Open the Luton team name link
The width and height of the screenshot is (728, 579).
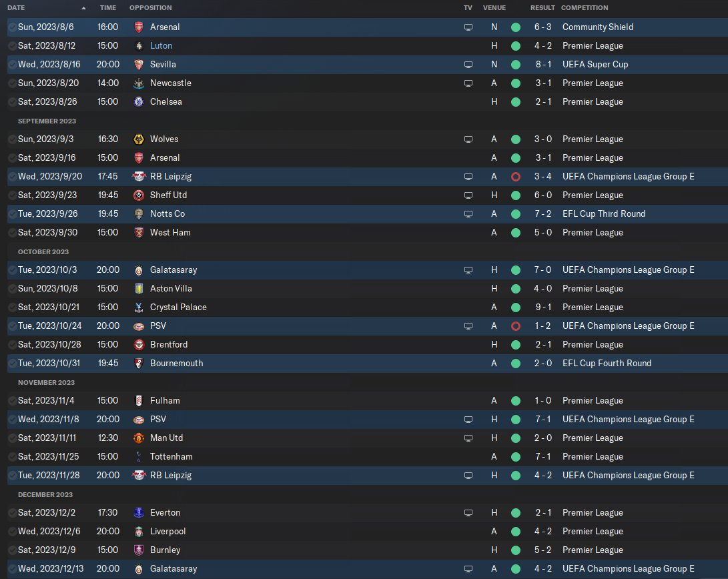(x=161, y=46)
